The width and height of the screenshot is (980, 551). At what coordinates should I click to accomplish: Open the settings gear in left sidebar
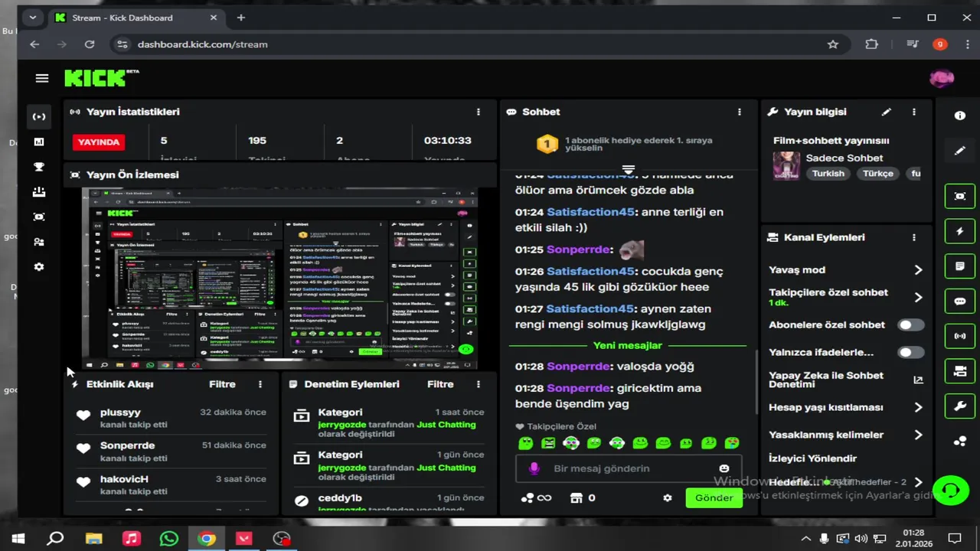(39, 267)
